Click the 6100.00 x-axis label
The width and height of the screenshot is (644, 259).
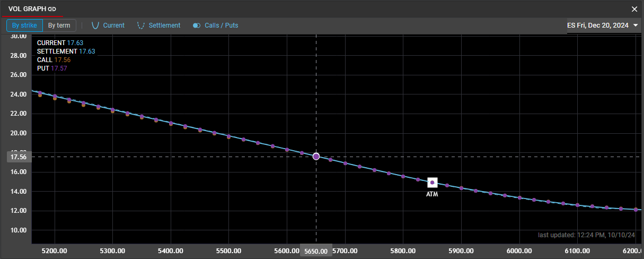tap(577, 250)
